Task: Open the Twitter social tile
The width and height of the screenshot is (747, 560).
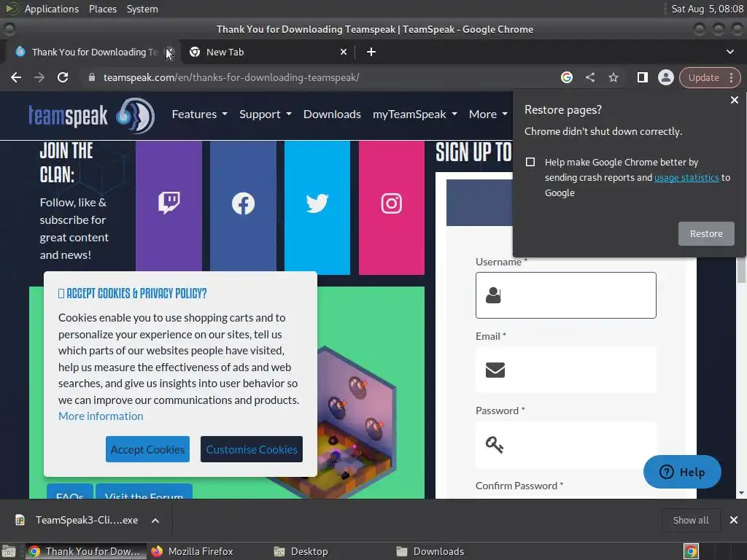Action: pyautogui.click(x=317, y=208)
